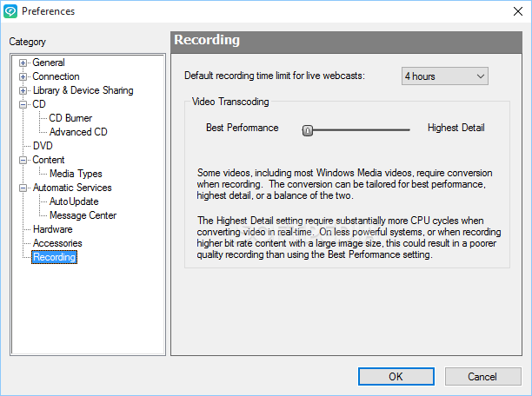Expand the General category
This screenshot has height=396, width=532.
23,63
